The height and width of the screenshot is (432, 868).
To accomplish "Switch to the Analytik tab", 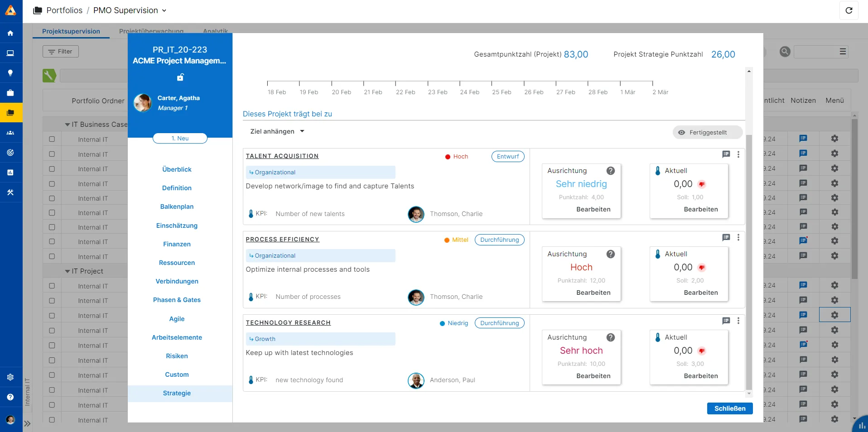I will pos(215,31).
